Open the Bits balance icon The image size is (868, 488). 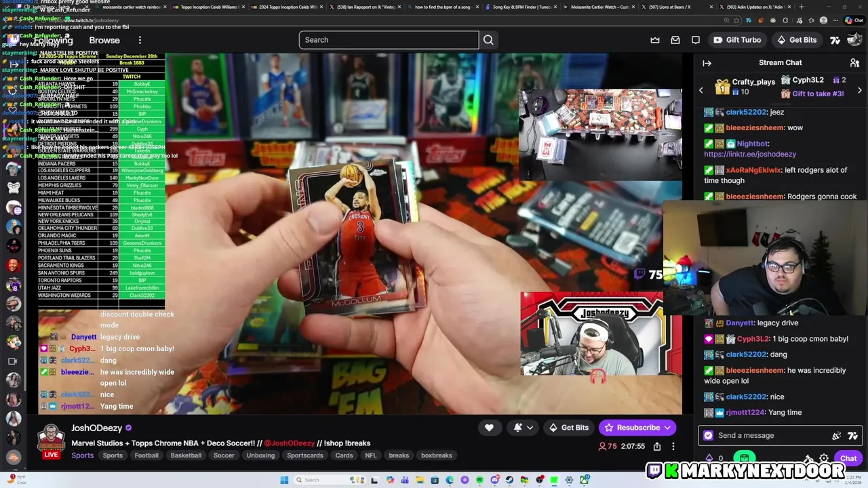(x=709, y=459)
